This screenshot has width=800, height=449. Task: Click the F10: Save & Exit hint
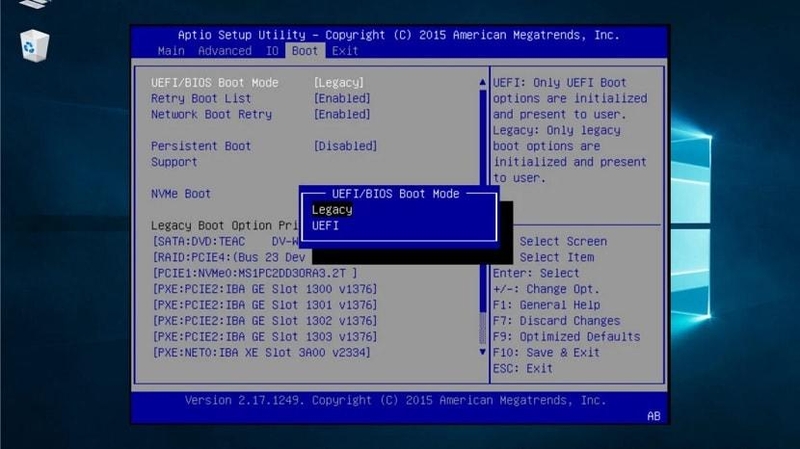[546, 352]
